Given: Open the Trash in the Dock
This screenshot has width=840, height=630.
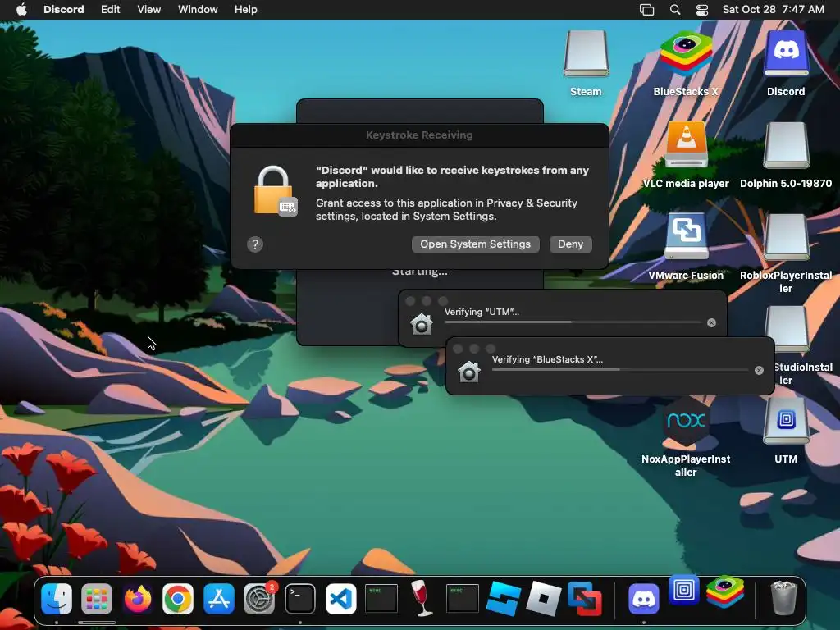Looking at the screenshot, I should point(783,598).
